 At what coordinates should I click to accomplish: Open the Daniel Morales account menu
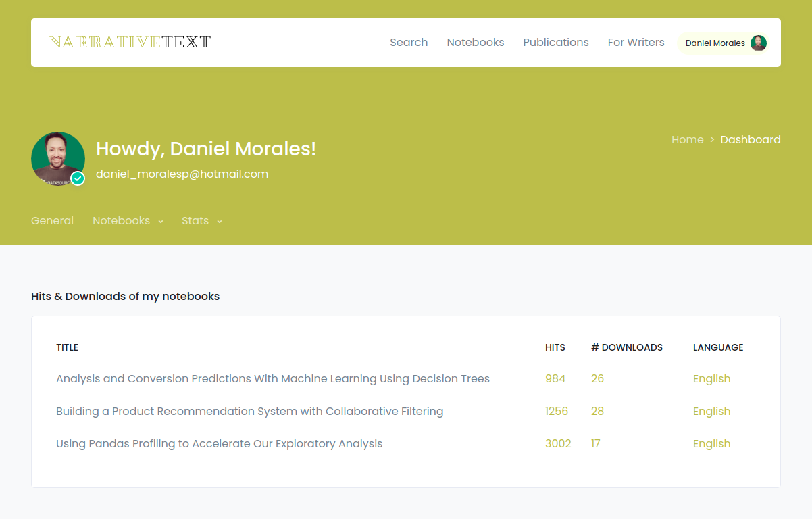coord(715,43)
